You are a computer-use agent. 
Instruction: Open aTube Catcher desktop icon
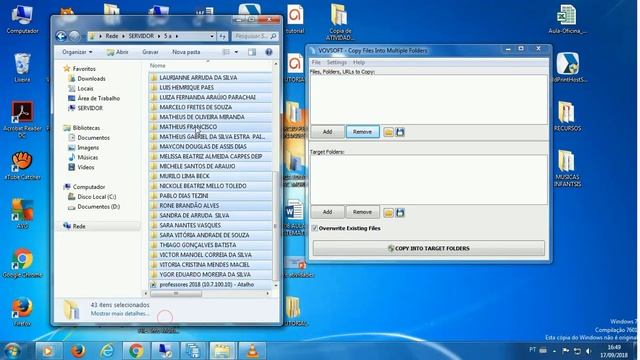click(22, 166)
